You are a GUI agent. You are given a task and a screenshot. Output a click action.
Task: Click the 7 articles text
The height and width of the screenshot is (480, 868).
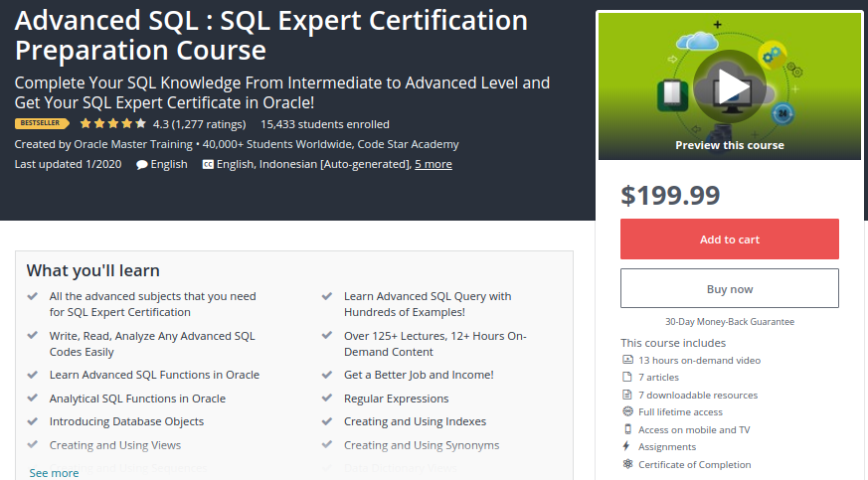[658, 378]
